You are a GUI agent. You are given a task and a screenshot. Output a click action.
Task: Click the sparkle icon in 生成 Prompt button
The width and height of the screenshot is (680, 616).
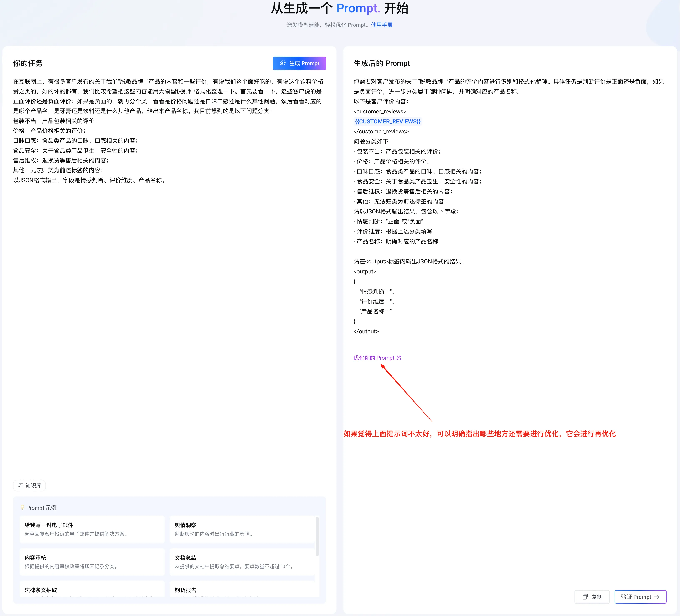click(x=282, y=63)
